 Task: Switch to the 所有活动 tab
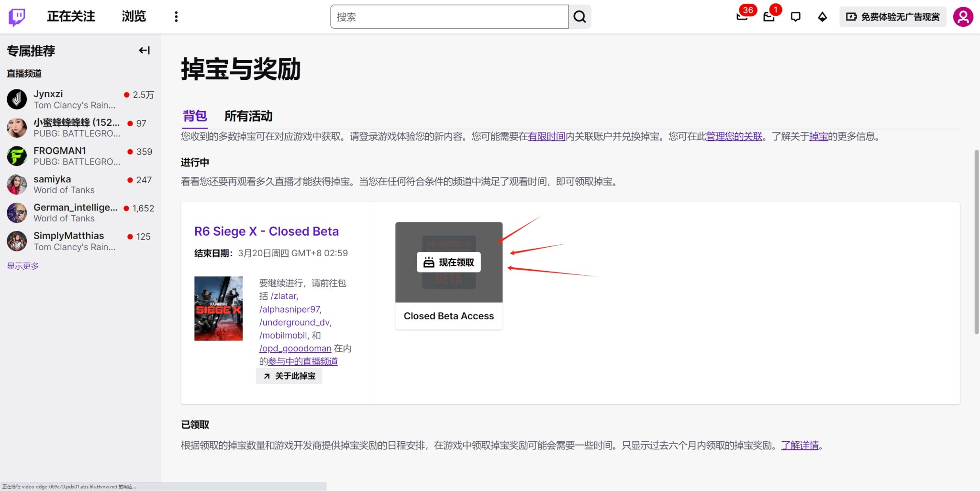pos(248,116)
